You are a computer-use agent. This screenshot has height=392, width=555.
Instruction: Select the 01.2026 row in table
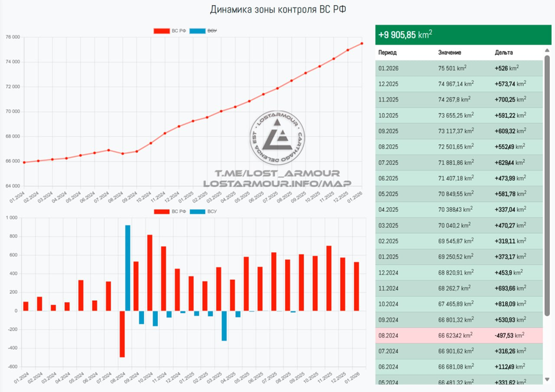(459, 68)
